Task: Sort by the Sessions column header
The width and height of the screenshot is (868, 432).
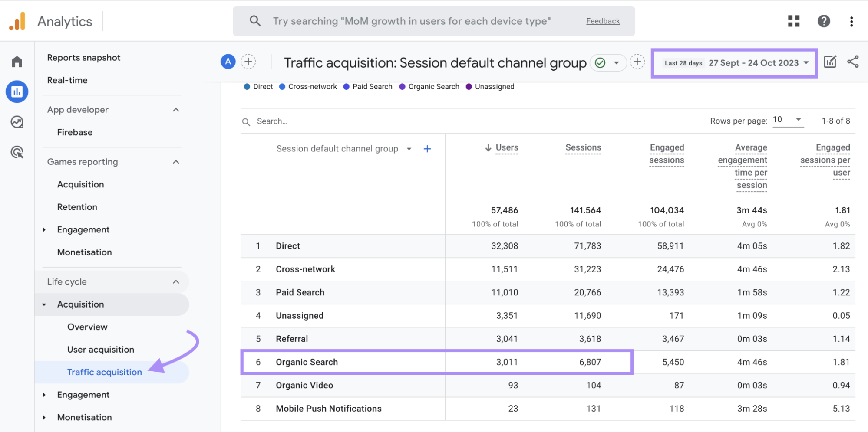Action: pyautogui.click(x=583, y=147)
